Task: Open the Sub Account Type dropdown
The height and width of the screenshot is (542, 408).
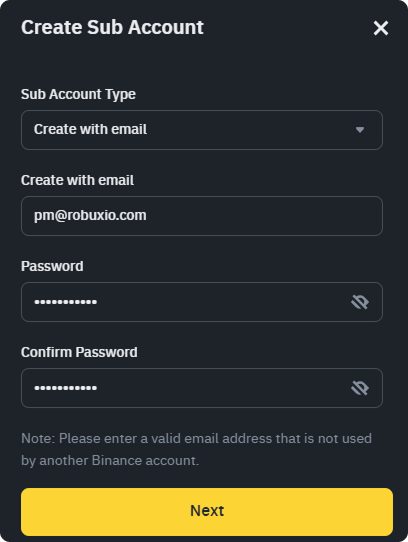Action: 202,130
